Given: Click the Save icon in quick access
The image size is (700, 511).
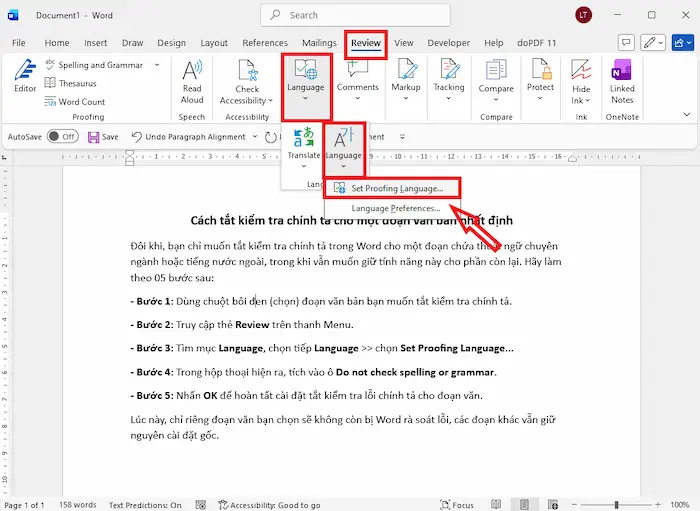Looking at the screenshot, I should coord(101,137).
